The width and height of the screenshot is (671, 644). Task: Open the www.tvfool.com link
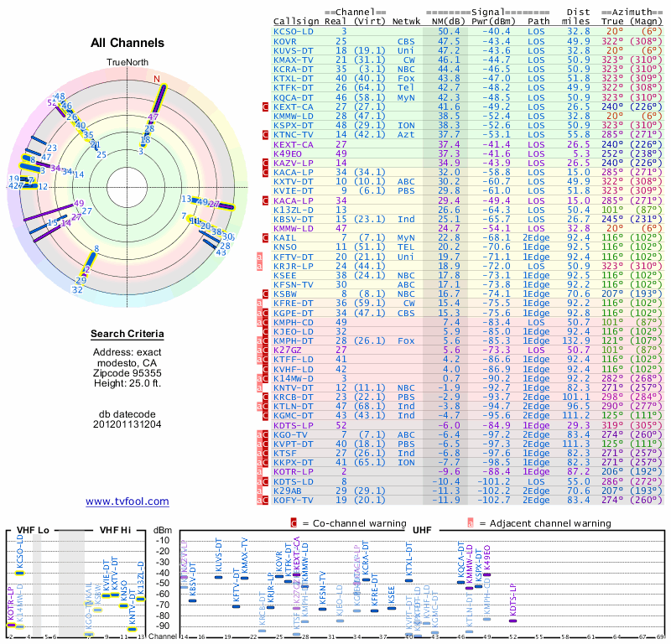pos(127,501)
